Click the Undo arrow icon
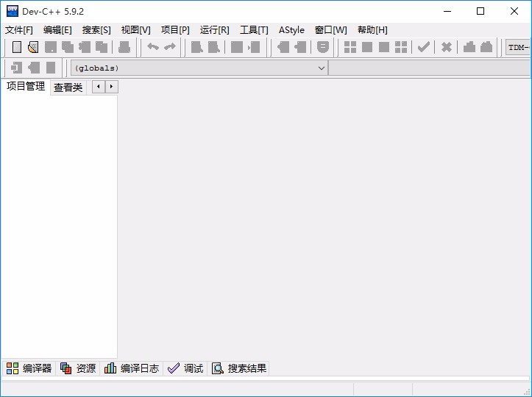This screenshot has height=397, width=532. (153, 47)
